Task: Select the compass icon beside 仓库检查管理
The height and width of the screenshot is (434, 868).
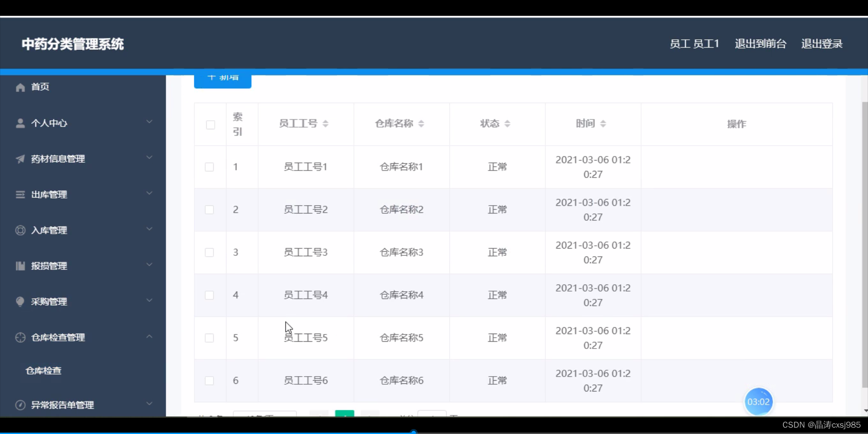Action: click(x=20, y=337)
